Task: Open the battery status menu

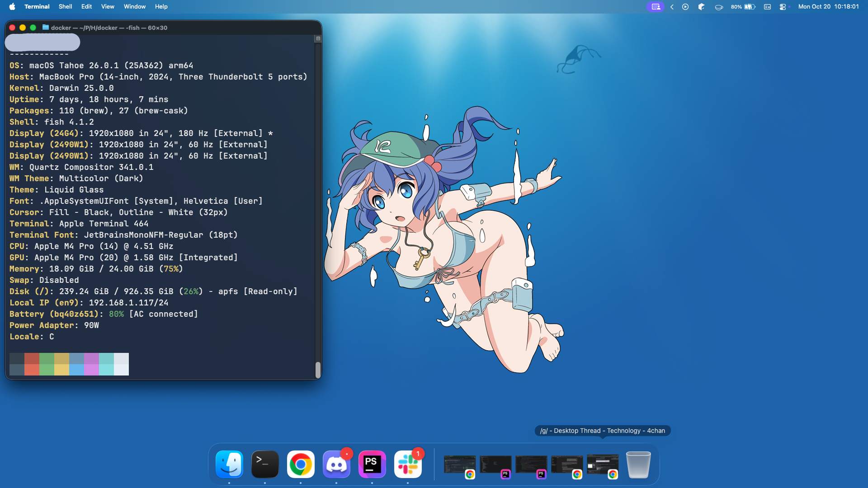Action: tap(749, 7)
